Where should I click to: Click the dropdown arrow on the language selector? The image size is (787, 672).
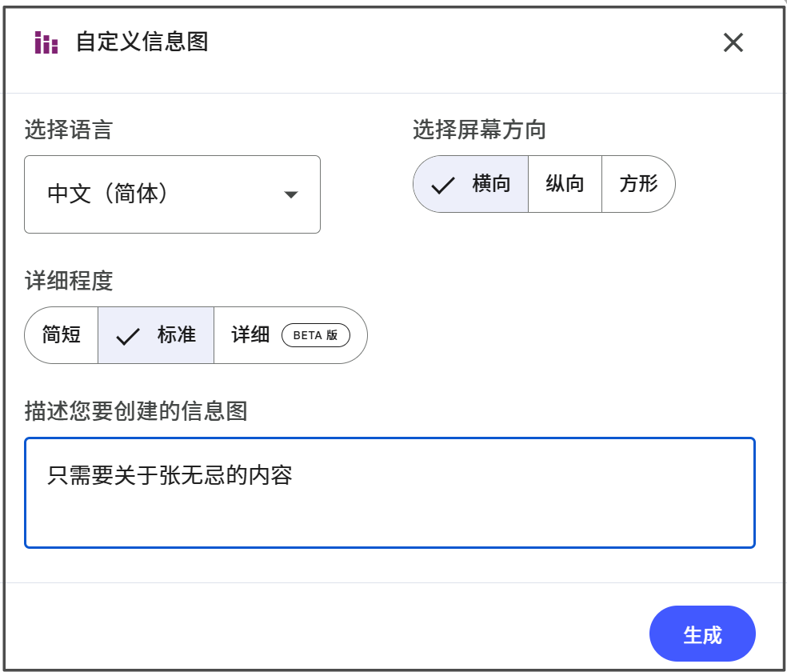click(x=293, y=194)
